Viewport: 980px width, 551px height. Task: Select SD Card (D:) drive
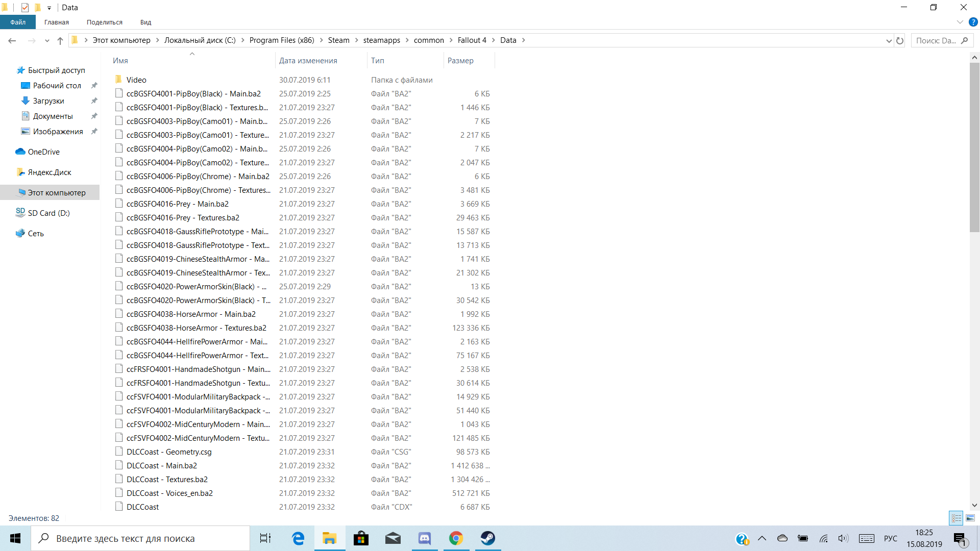pos(48,213)
